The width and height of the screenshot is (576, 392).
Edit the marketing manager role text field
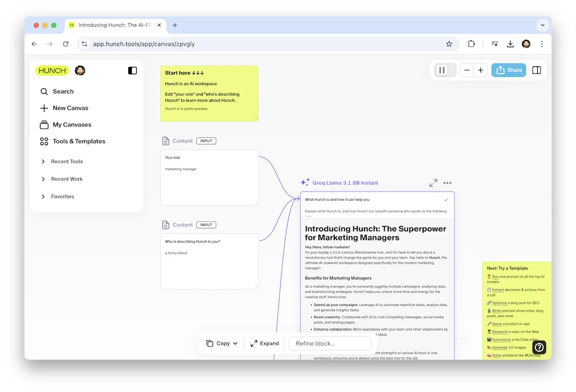[x=209, y=178]
